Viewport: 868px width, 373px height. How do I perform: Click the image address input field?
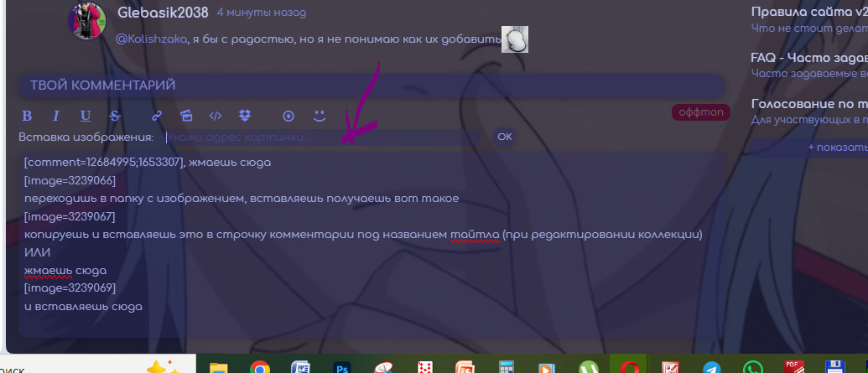tap(323, 137)
